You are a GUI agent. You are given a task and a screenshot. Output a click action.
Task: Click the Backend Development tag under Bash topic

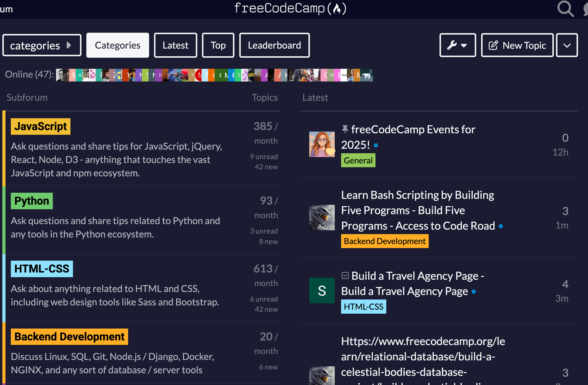[x=384, y=241]
